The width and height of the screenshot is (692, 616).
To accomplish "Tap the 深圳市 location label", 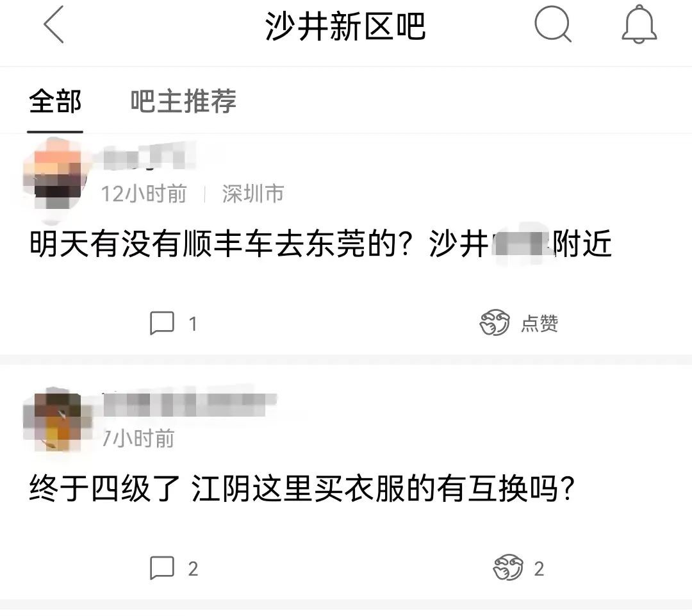I will pyautogui.click(x=253, y=194).
